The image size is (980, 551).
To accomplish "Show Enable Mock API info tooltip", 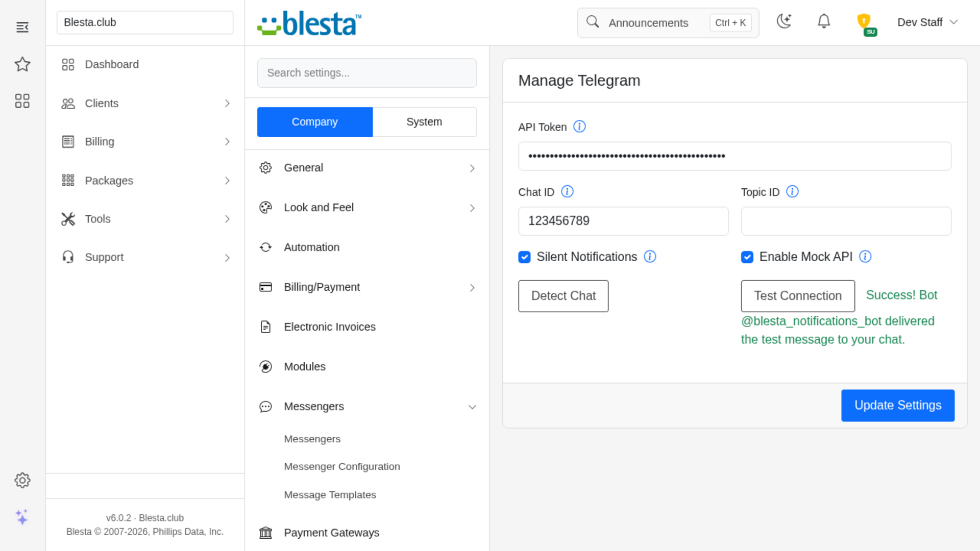I will pyautogui.click(x=865, y=257).
